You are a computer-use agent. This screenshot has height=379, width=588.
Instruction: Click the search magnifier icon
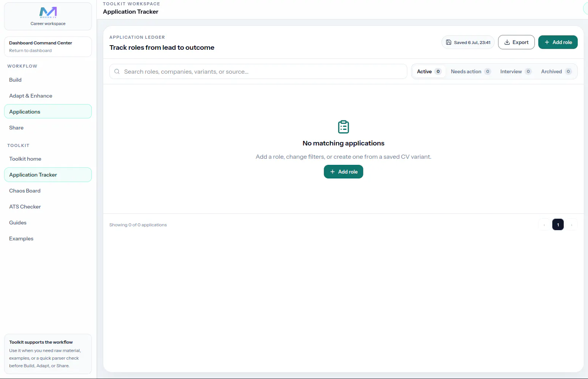coord(117,71)
